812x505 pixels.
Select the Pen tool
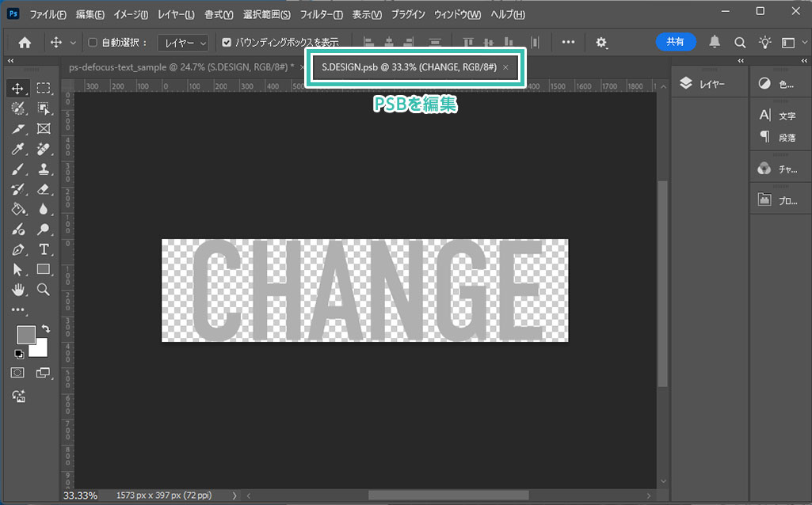(x=17, y=249)
